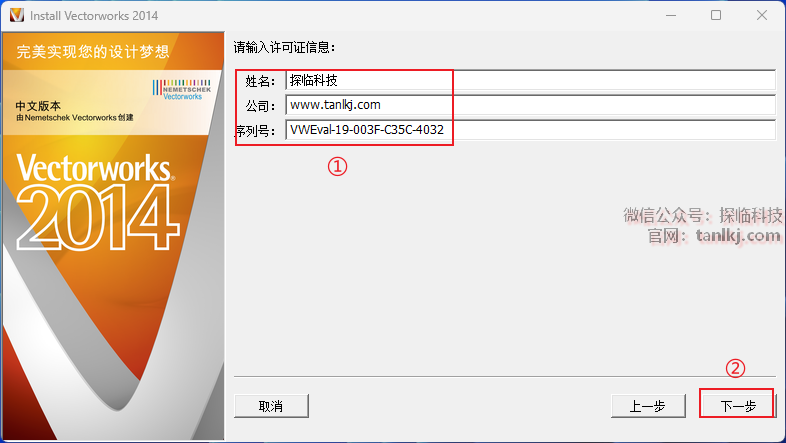This screenshot has height=443, width=786.
Task: Minimize the Install Vectorworks 2014 window
Action: tap(670, 16)
